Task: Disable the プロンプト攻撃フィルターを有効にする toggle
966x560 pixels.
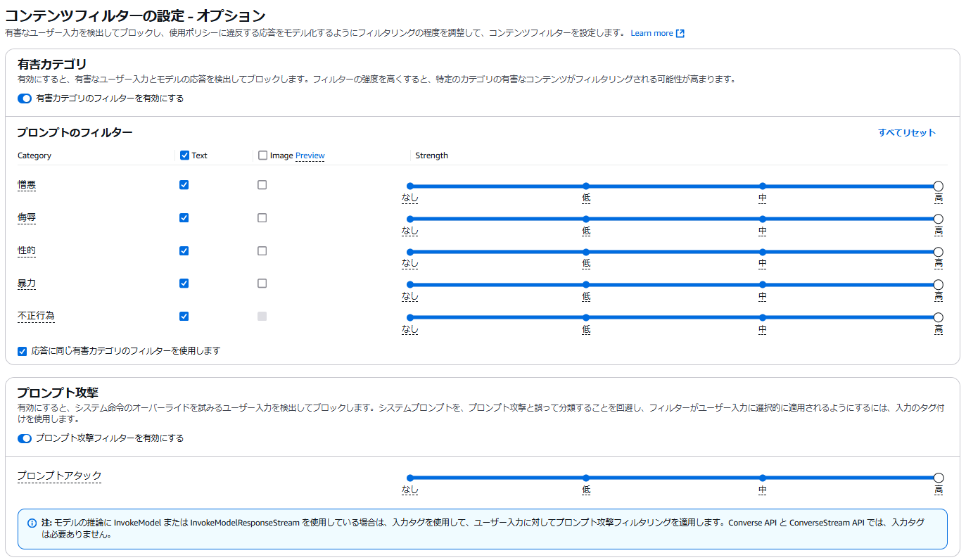Action: click(x=23, y=437)
